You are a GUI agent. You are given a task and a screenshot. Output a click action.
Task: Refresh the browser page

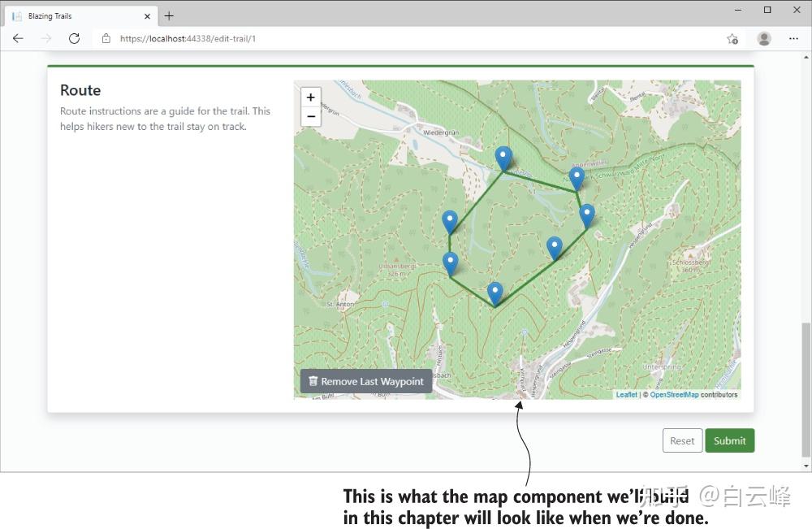coord(74,38)
